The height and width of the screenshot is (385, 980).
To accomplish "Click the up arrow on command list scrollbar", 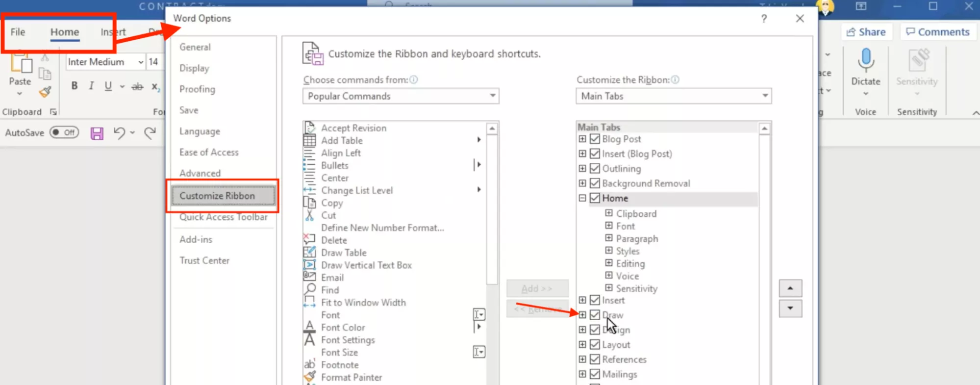I will tap(491, 128).
